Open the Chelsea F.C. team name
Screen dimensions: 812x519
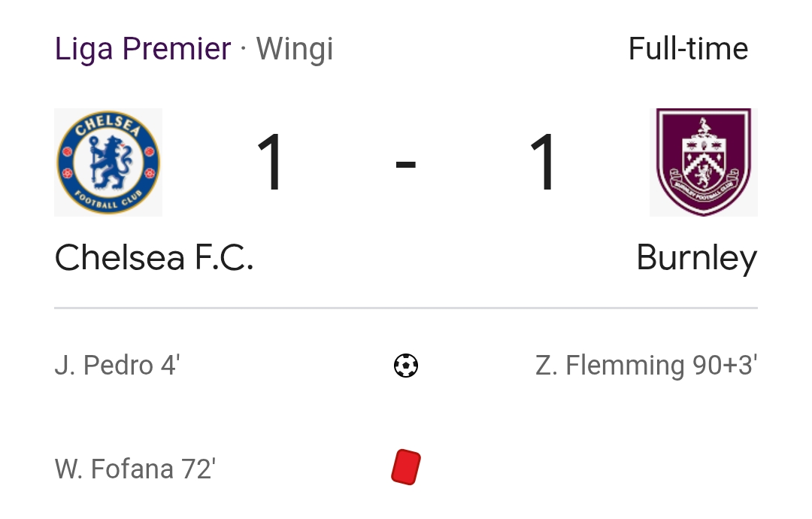(154, 258)
